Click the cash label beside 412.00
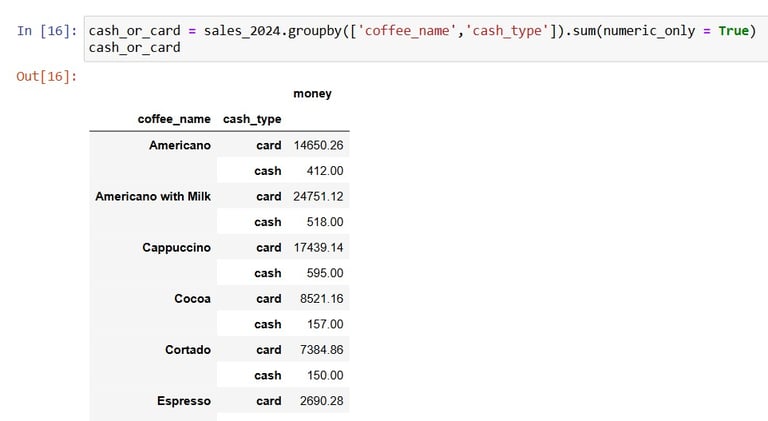 (x=267, y=171)
